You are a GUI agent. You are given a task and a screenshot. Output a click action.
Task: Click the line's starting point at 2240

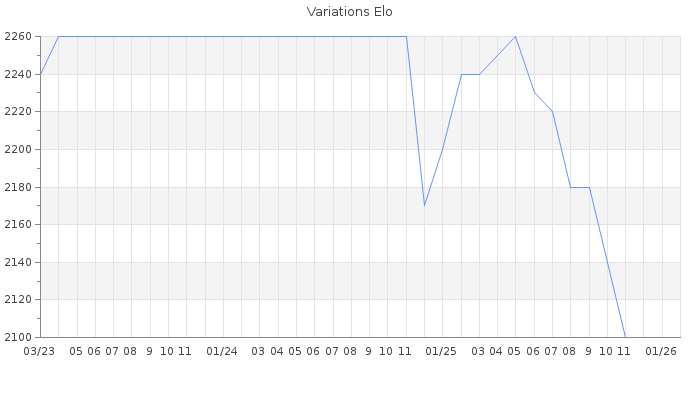coord(40,74)
